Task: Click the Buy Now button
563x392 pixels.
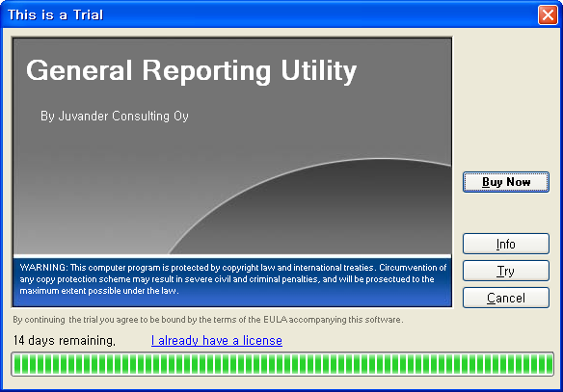Action: point(506,182)
